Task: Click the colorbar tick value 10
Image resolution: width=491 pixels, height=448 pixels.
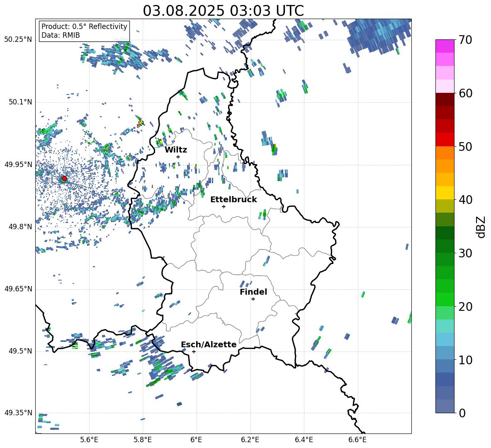Action: click(466, 360)
